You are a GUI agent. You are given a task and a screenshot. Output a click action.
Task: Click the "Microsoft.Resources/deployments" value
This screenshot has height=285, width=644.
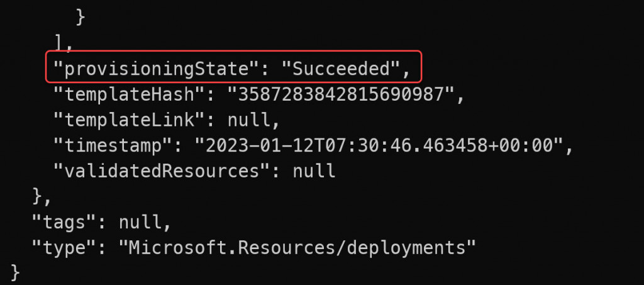point(297,248)
